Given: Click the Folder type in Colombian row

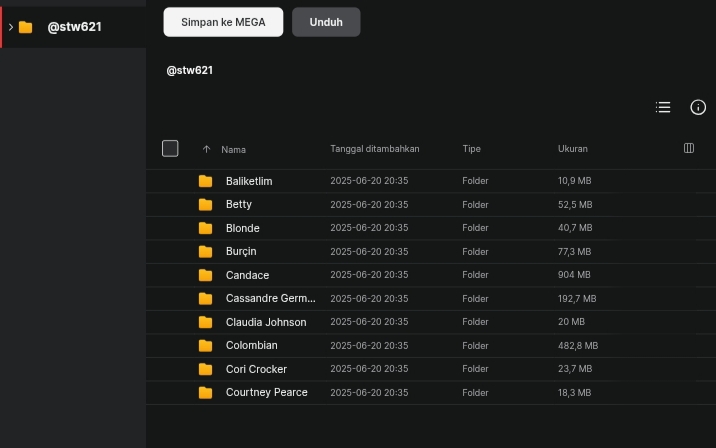Looking at the screenshot, I should tap(475, 346).
